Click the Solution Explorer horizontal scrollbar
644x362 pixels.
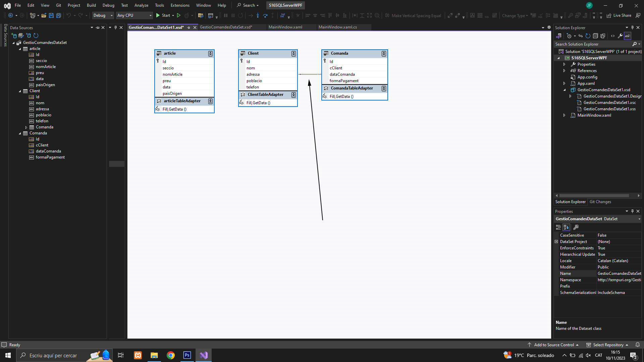594,195
